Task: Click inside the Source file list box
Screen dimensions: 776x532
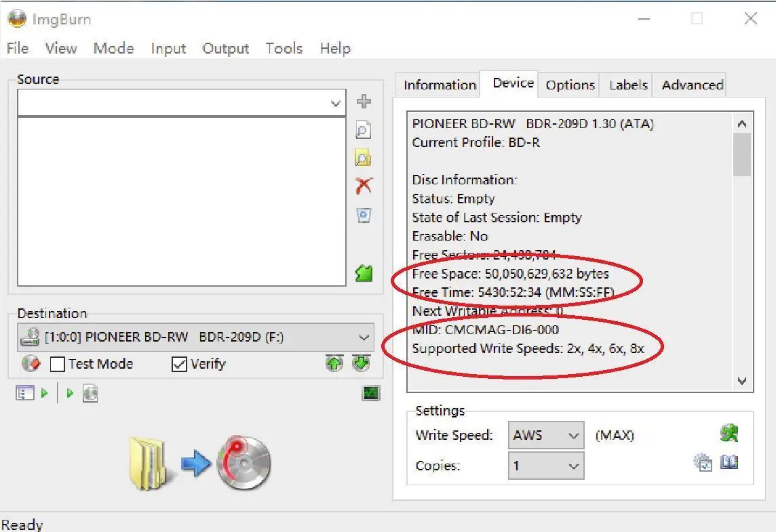Action: [x=182, y=202]
